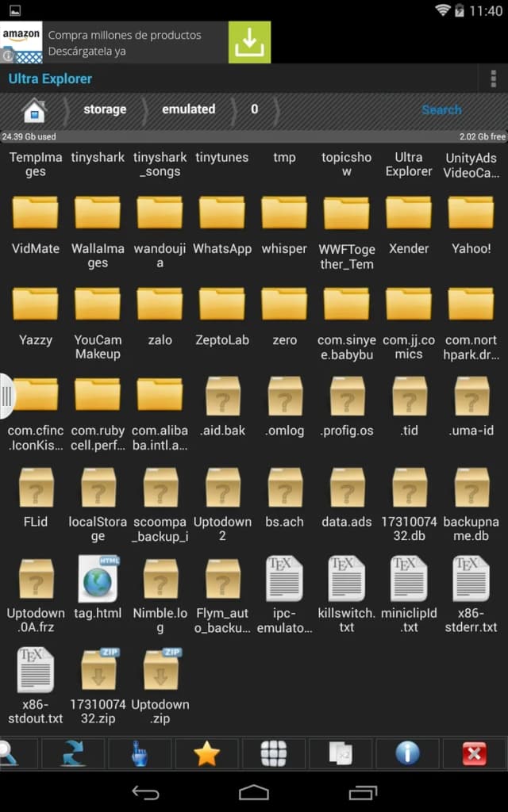The height and width of the screenshot is (812, 508).
Task: Pull out the side drawer handle
Action: 7,396
